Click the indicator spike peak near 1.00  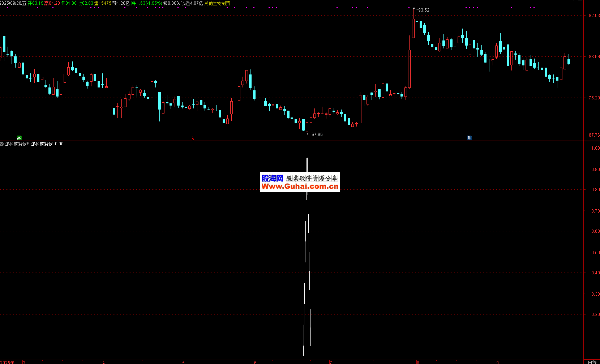point(307,149)
